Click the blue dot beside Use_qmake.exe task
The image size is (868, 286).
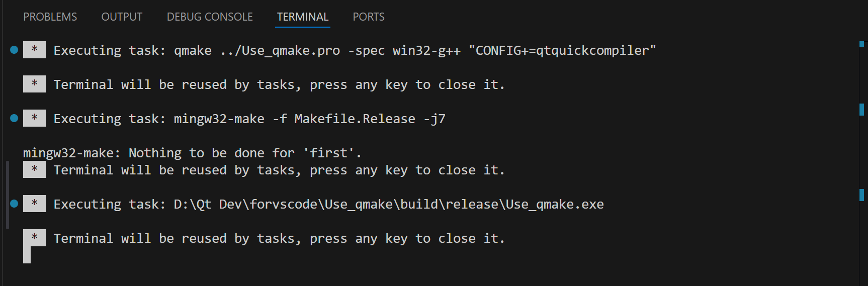14,204
